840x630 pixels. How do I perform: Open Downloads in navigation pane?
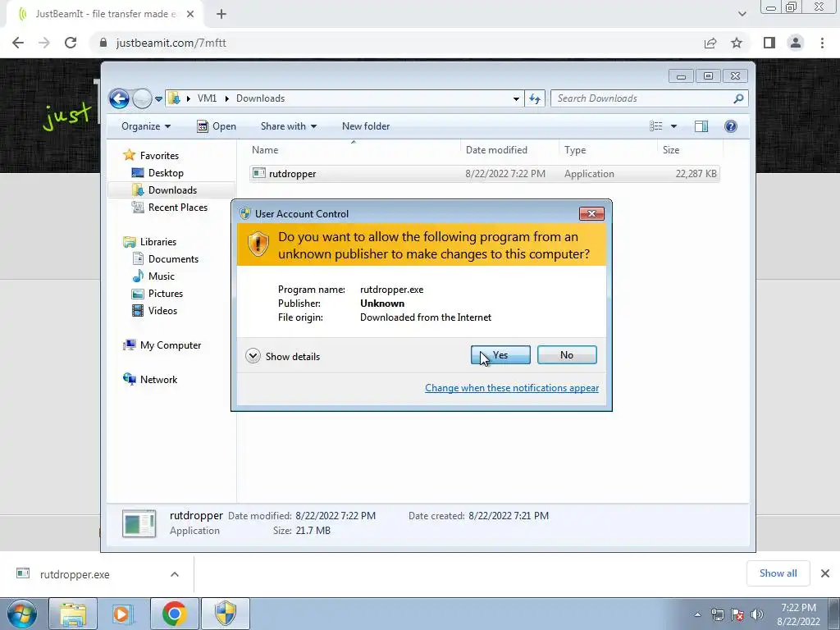[x=172, y=190]
